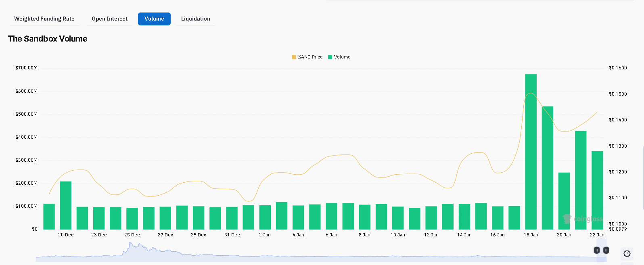
Task: Click the volume bar above 20 Jan label
Action: (564, 201)
